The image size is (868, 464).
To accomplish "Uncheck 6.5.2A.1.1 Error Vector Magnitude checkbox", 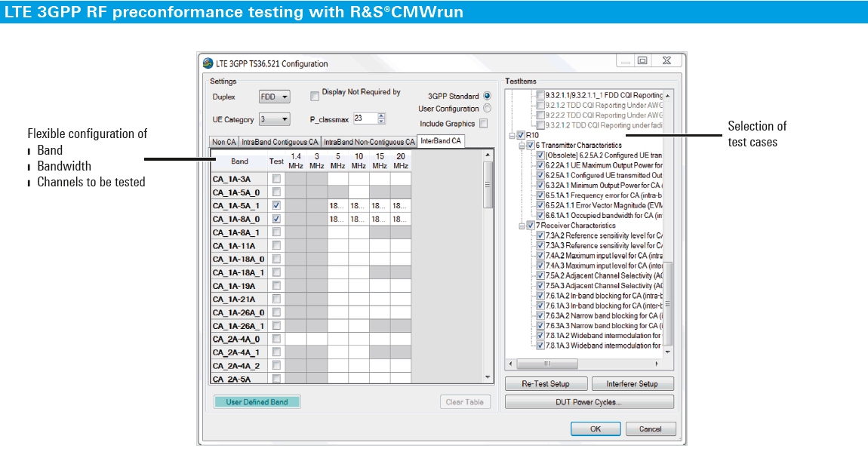I will (540, 205).
